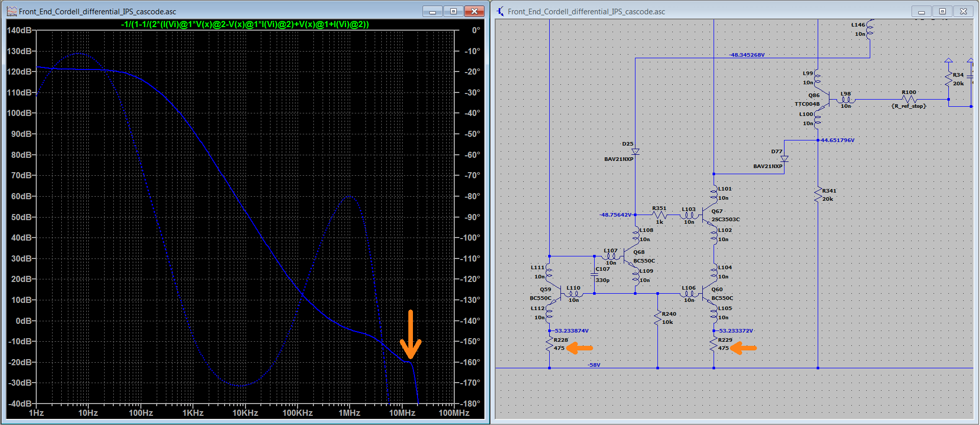980x425 pixels.
Task: Select BAV21NXP model text under D25
Action: click(619, 159)
